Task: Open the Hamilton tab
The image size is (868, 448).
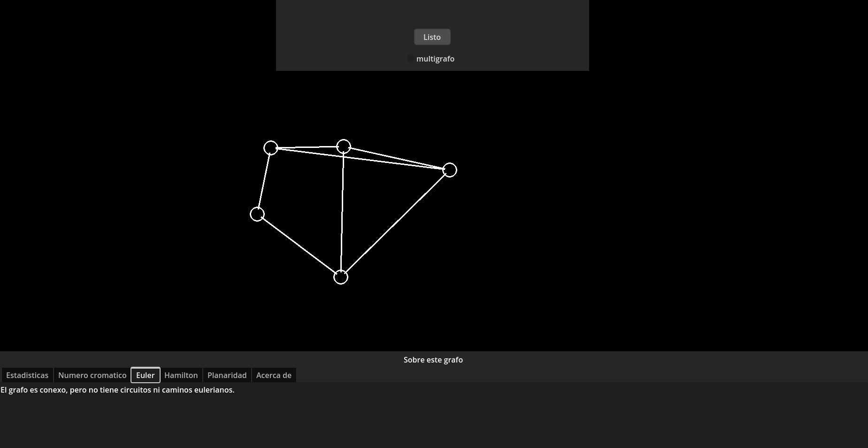Action: click(181, 375)
